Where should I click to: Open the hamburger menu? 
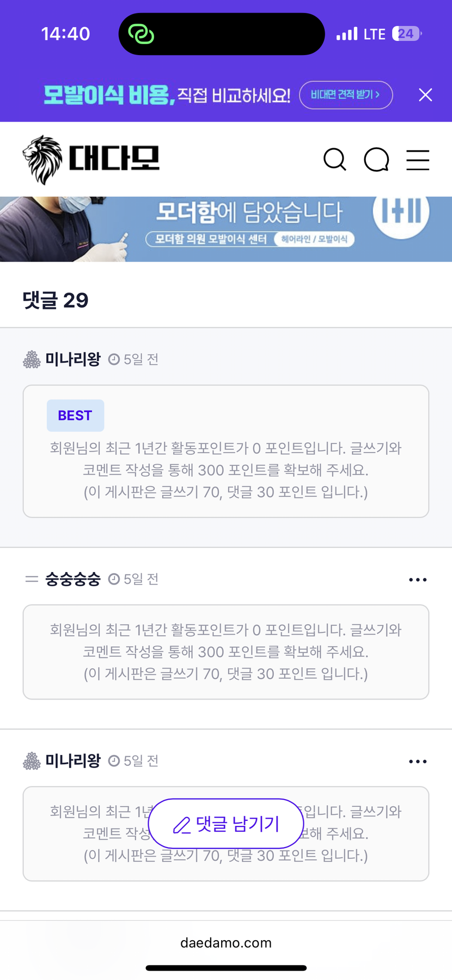coord(418,160)
